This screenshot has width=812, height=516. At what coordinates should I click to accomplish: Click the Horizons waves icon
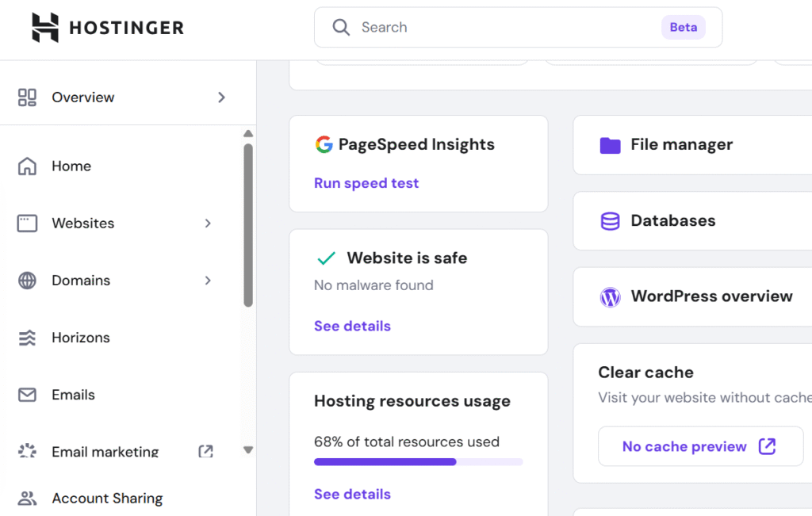28,338
